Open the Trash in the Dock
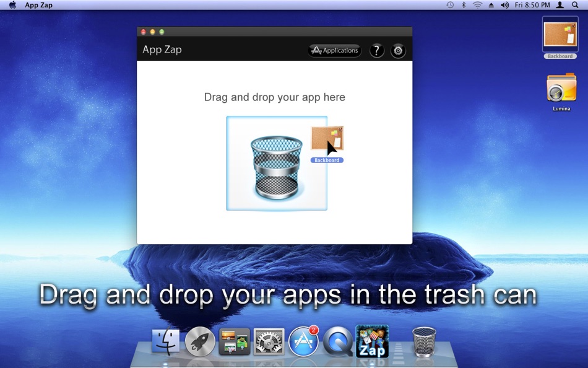Viewport: 588px width, 368px height. (x=424, y=341)
